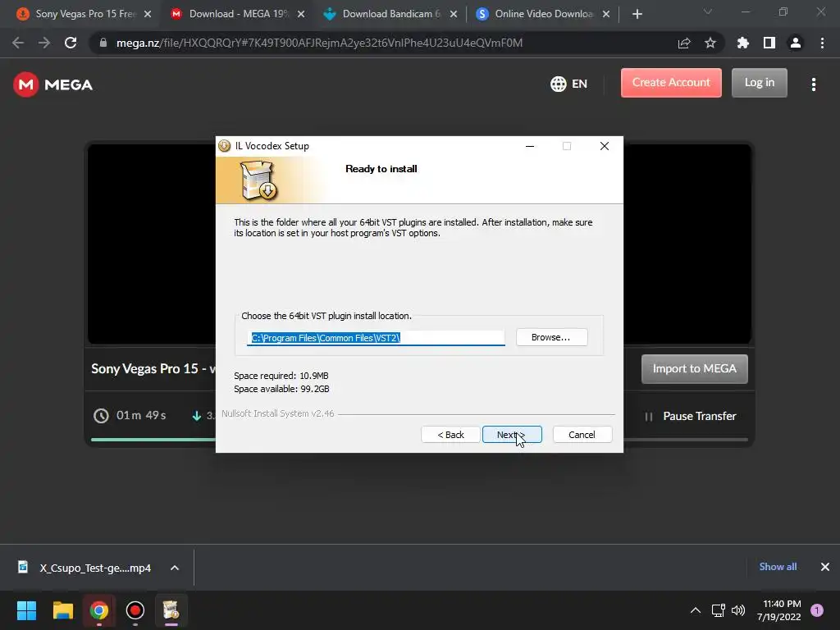
Task: Open network status in system tray
Action: click(718, 610)
